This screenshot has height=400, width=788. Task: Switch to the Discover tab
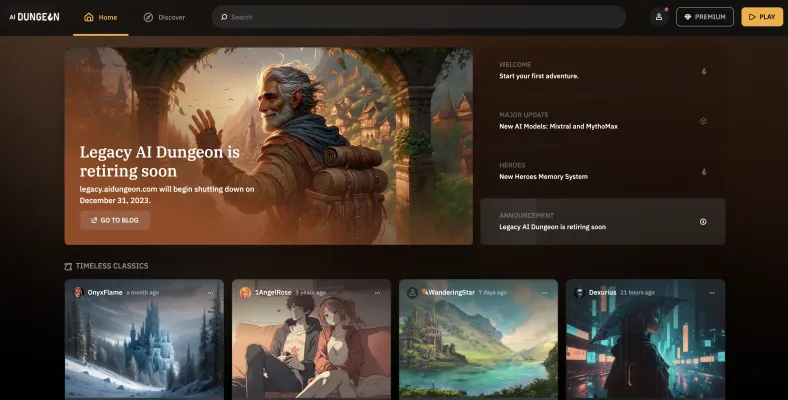164,17
